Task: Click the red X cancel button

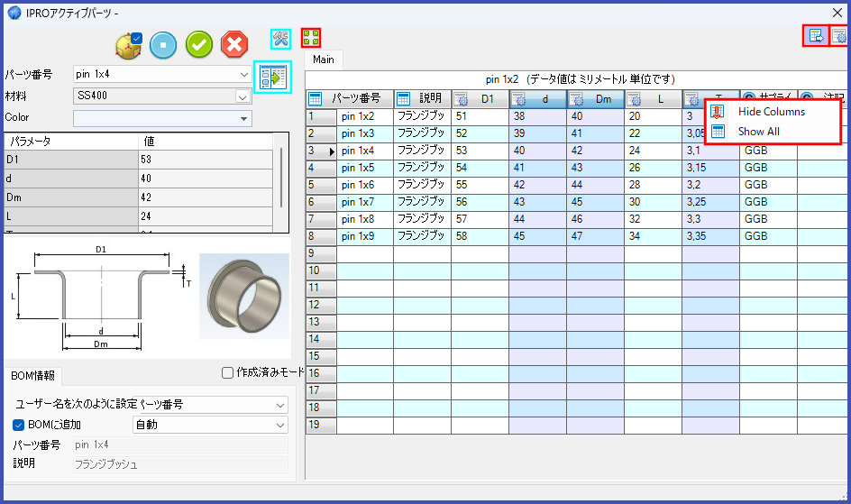Action: pos(234,44)
